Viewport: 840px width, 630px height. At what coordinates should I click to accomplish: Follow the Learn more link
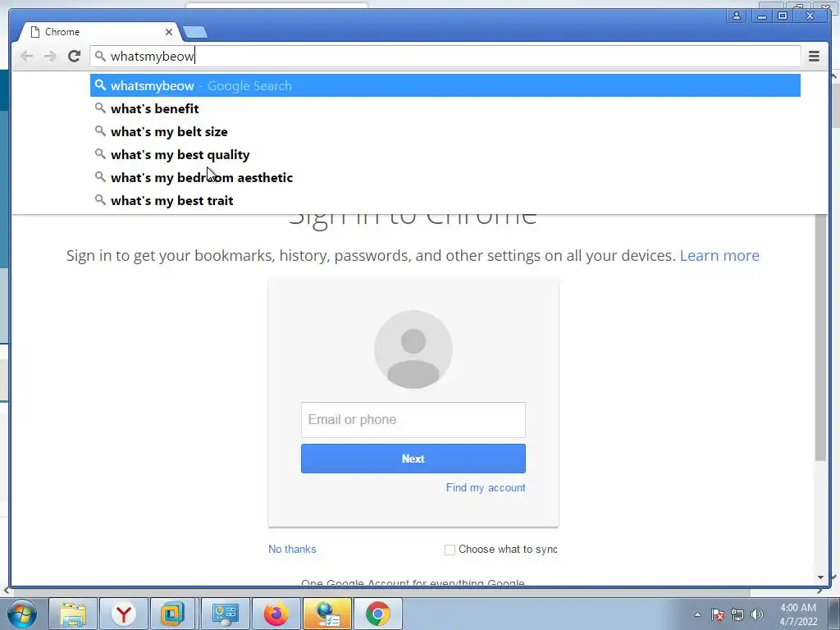719,256
